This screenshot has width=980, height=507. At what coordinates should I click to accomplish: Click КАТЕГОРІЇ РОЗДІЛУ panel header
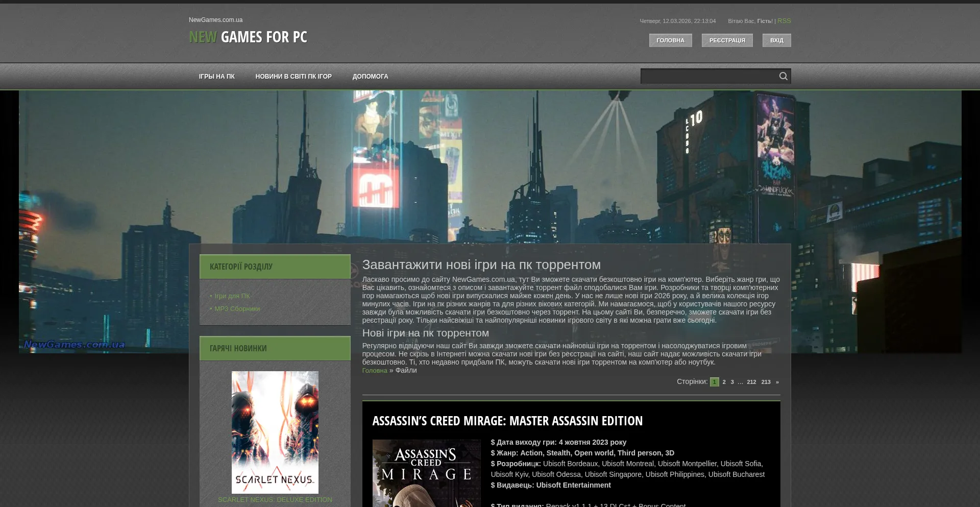tap(275, 267)
